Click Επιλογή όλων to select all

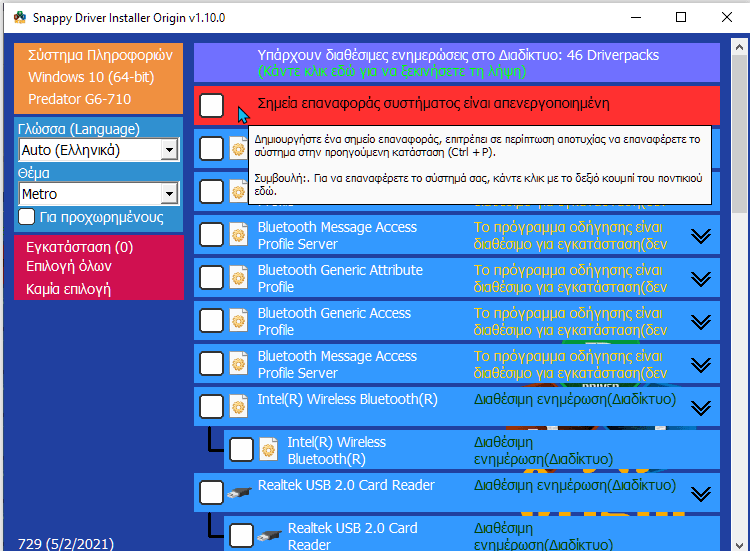68,266
